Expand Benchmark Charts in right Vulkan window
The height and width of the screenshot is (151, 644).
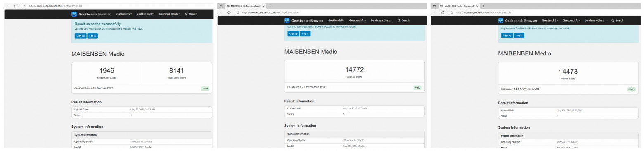coord(596,20)
